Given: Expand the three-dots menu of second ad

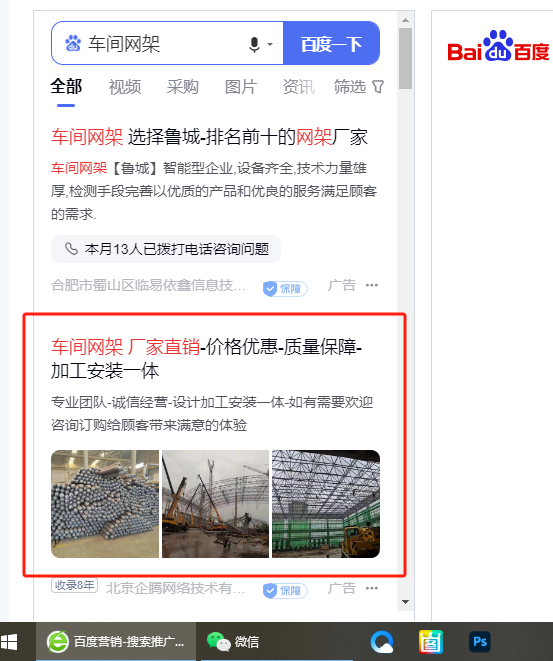Looking at the screenshot, I should tap(371, 588).
